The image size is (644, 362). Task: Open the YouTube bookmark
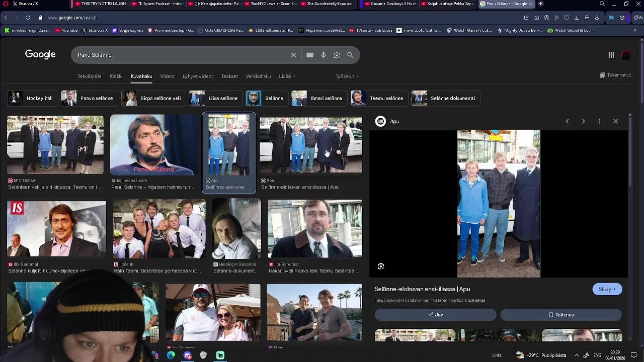pos(66,30)
